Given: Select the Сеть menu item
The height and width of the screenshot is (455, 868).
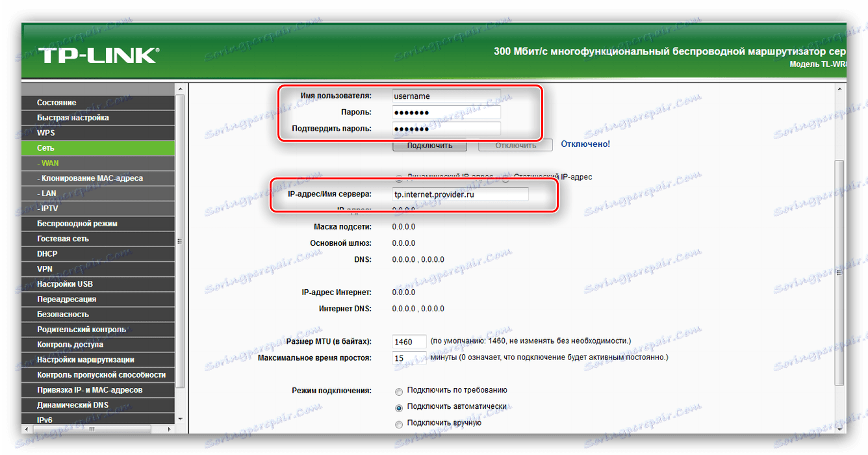Looking at the screenshot, I should [98, 148].
